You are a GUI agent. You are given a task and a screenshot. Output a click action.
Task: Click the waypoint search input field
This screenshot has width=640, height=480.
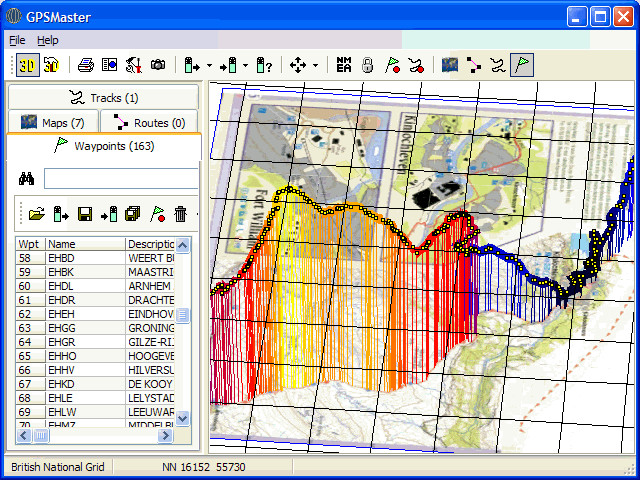click(121, 178)
